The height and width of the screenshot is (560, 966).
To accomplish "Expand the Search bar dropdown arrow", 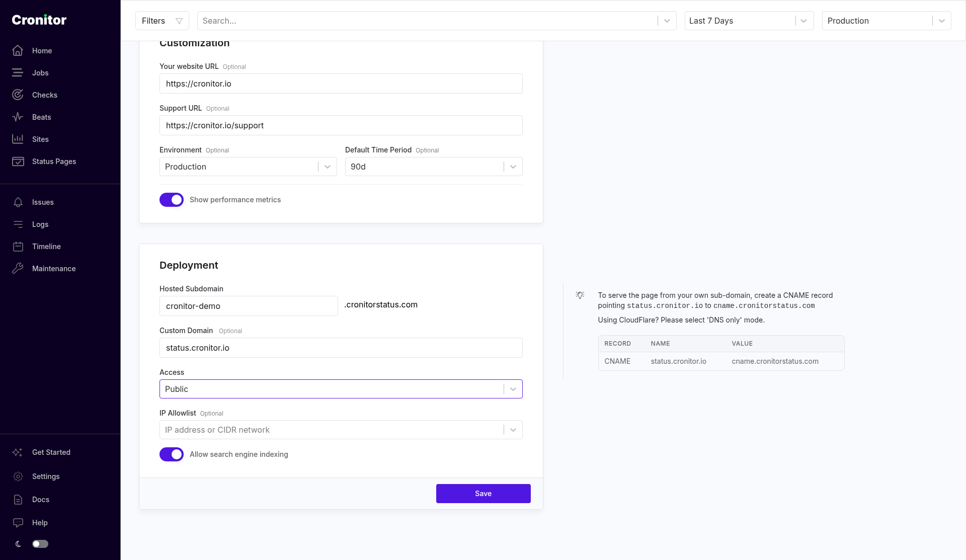I will 667,21.
